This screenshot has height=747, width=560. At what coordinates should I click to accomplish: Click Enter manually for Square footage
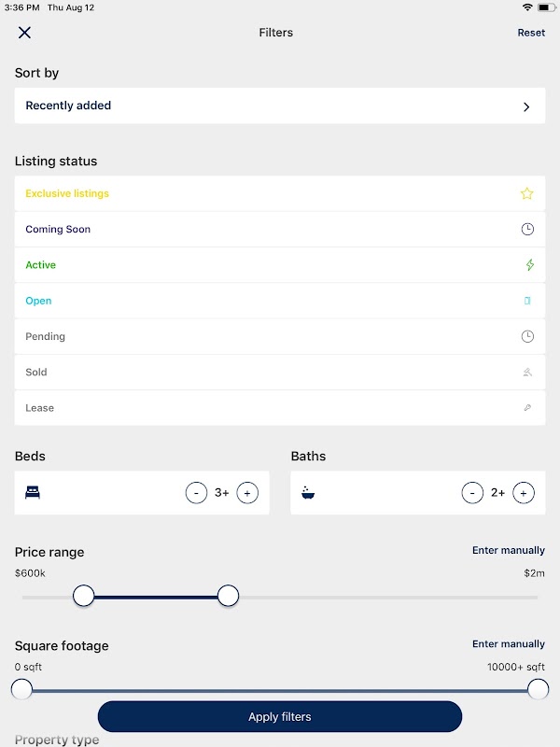(x=508, y=644)
